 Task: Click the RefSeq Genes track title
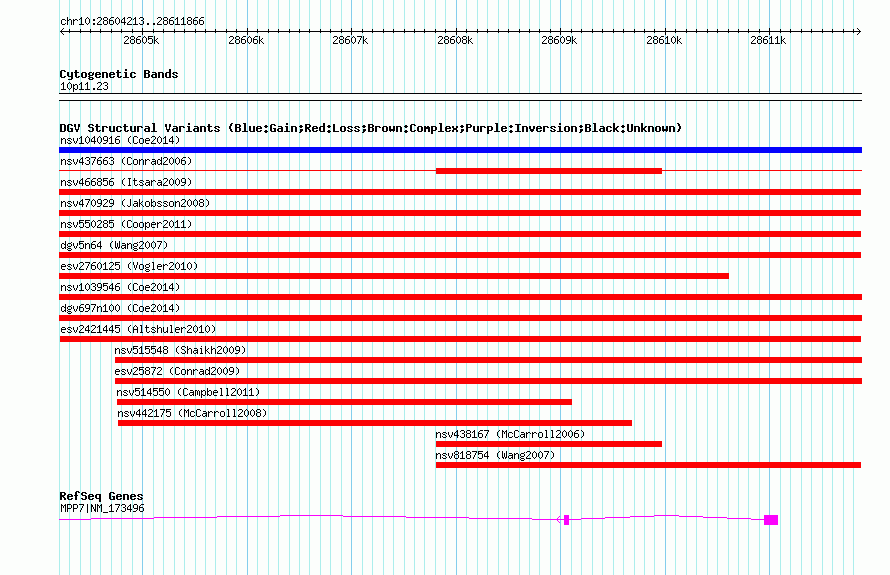101,496
